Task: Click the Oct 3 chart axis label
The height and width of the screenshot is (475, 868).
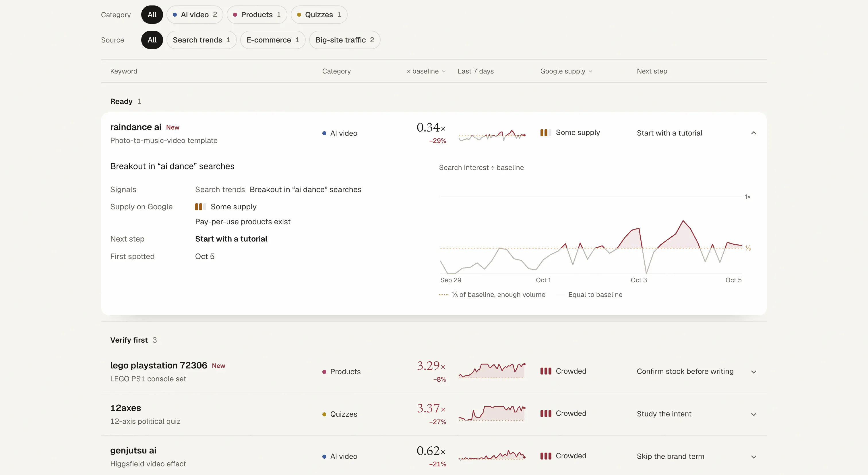Action: coord(639,280)
